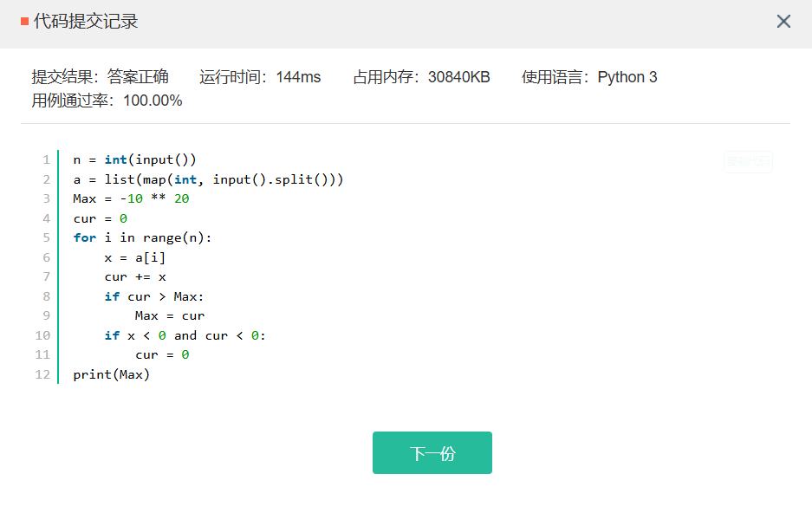Screen dimensions: 812x513
Task: Select the green 下一份 button
Action: pos(432,452)
